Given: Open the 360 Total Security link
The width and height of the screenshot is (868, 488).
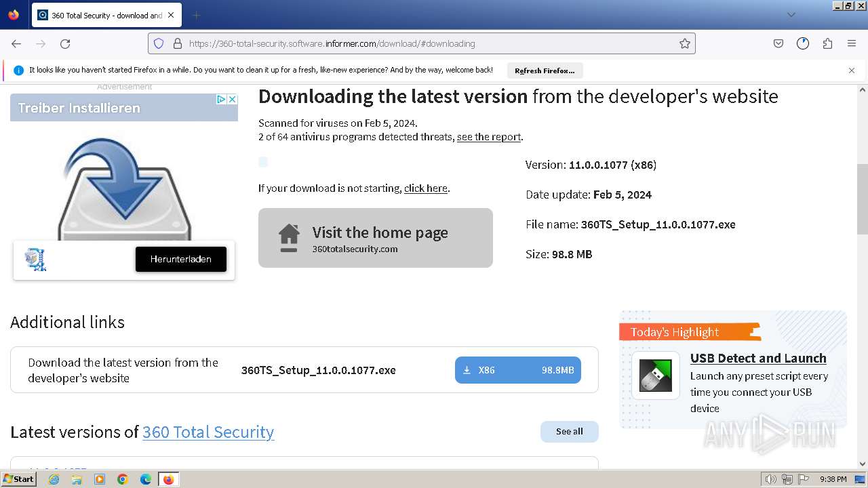Looking at the screenshot, I should [x=208, y=432].
